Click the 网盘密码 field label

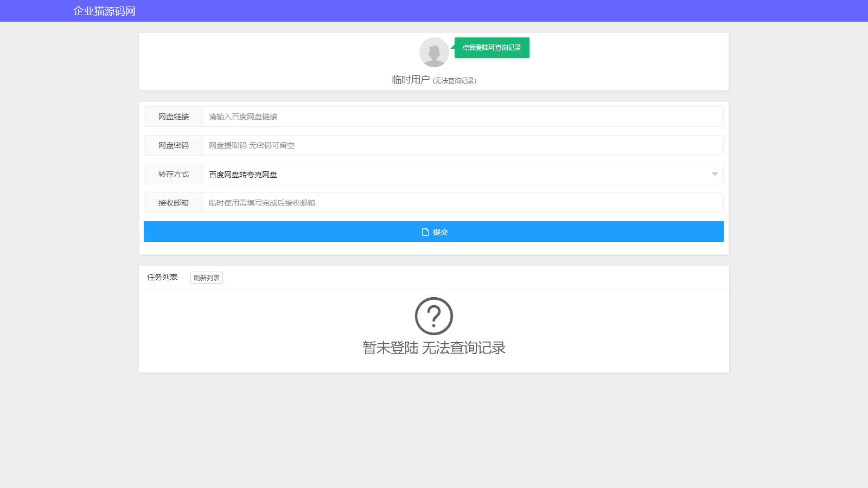point(174,145)
